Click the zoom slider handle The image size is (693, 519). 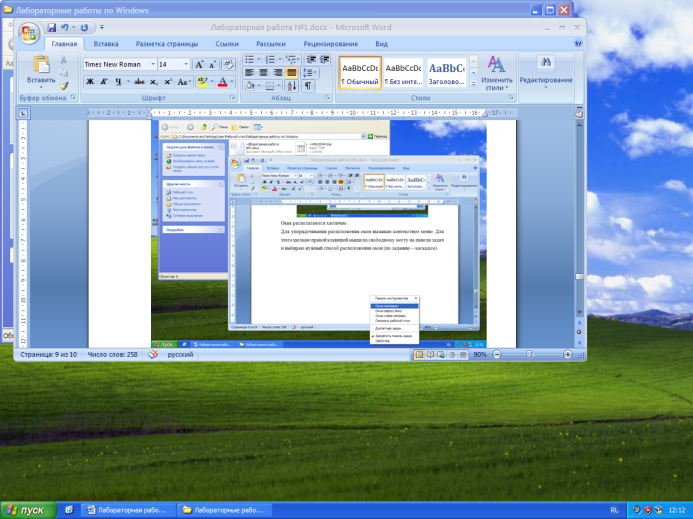pyautogui.click(x=529, y=355)
